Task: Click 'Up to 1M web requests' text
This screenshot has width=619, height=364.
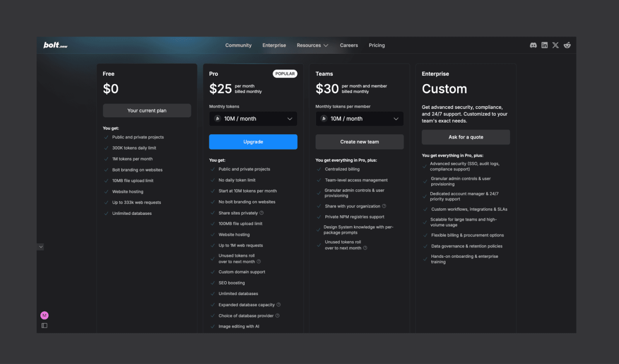Action: point(241,246)
